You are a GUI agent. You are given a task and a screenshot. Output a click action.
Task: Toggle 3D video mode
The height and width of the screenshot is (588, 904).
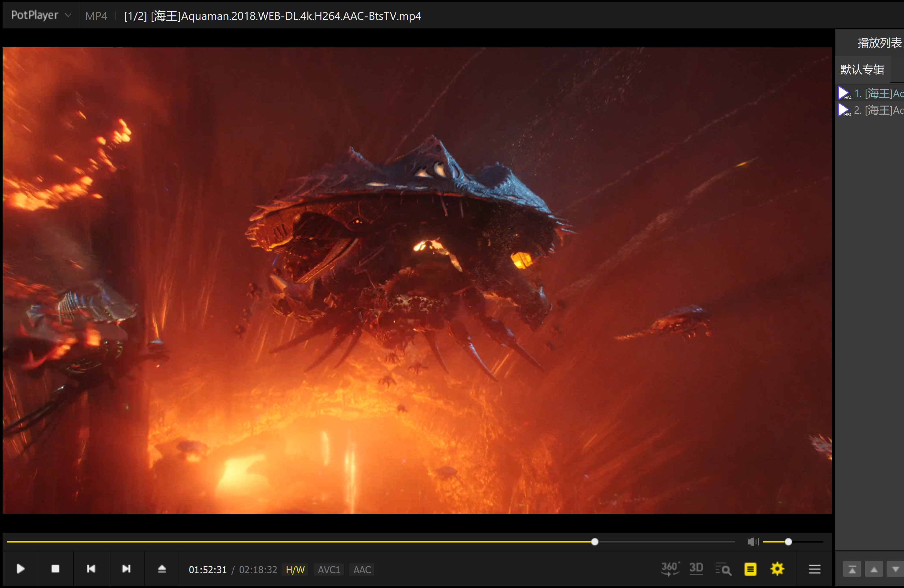pos(696,568)
